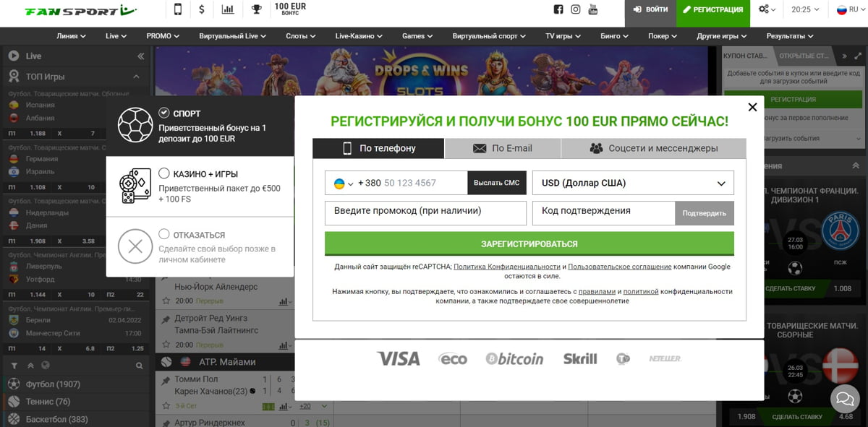Open the Instagram icon
This screenshot has height=427, width=868.
(576, 9)
